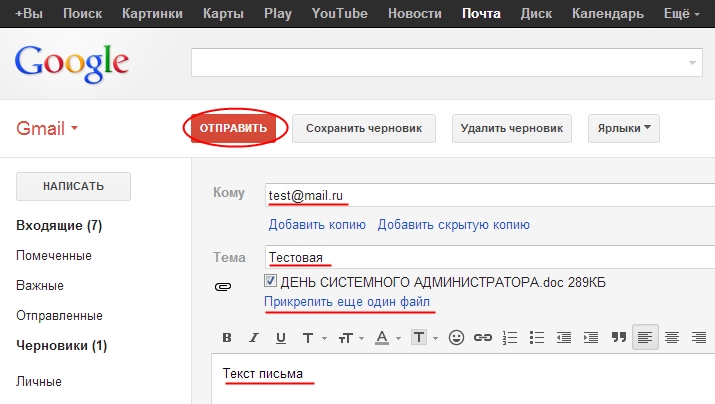Viewport: 715px width, 404px height.
Task: Open Почта in the top bar
Action: [481, 14]
